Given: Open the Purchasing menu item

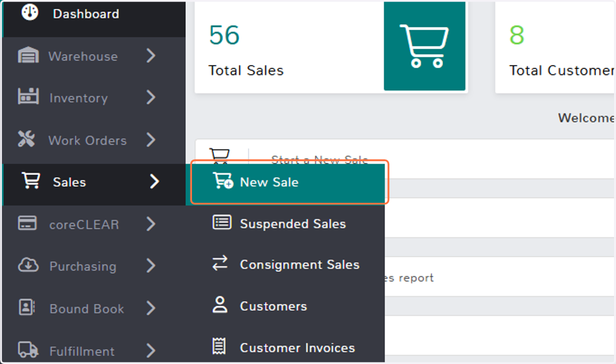Looking at the screenshot, I should 94,266.
